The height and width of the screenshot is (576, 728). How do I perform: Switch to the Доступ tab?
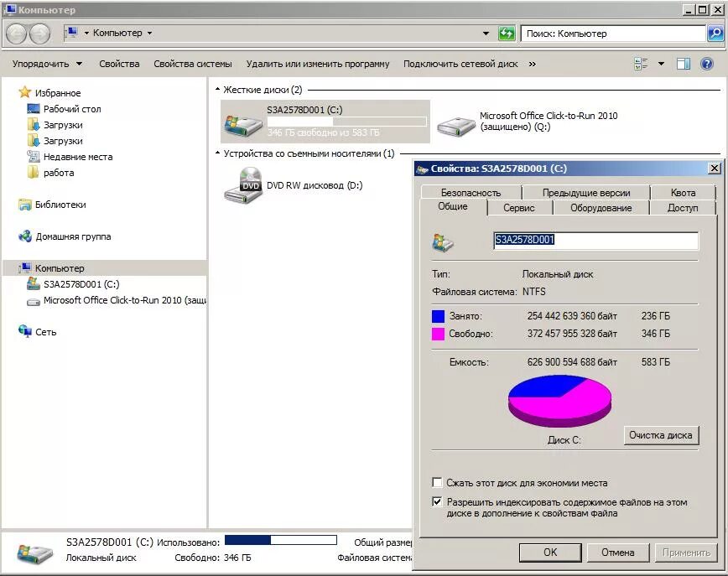pyautogui.click(x=683, y=208)
